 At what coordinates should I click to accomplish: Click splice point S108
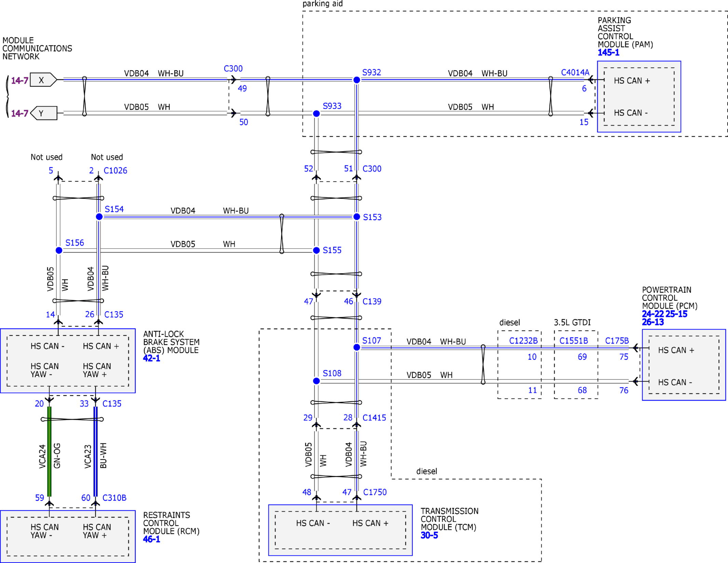pyautogui.click(x=316, y=381)
